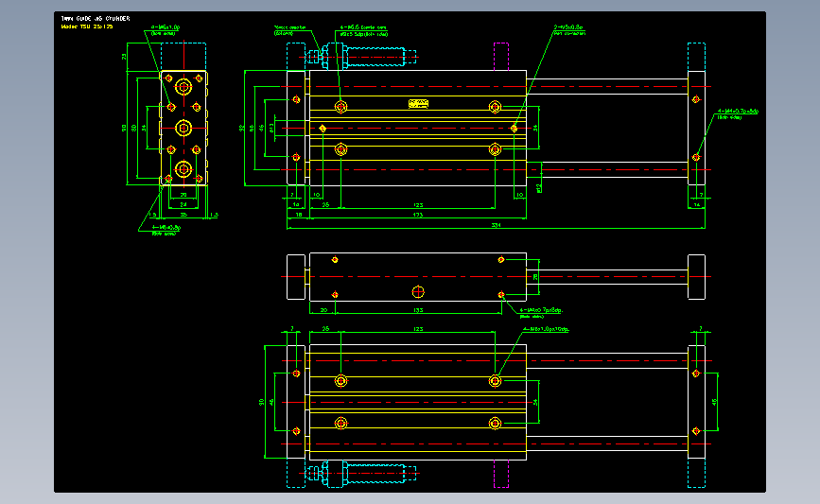820x504 pixels.
Task: Click the '4-M4x0.7p' note by right end plate
Action: [738, 114]
